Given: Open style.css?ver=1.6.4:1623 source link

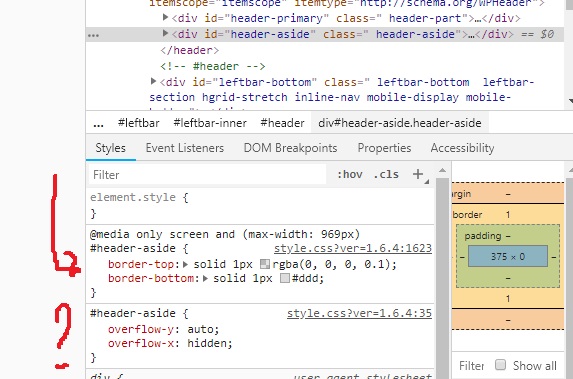Looking at the screenshot, I should click(x=353, y=248).
